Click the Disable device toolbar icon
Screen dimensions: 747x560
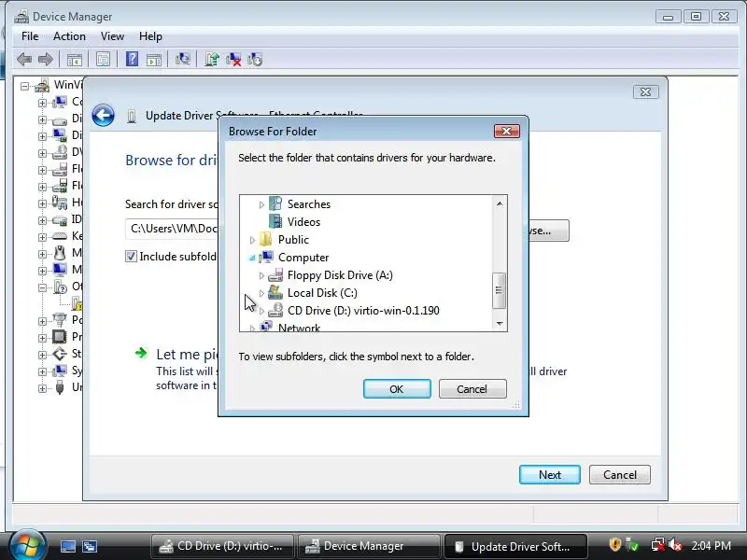[x=255, y=60]
